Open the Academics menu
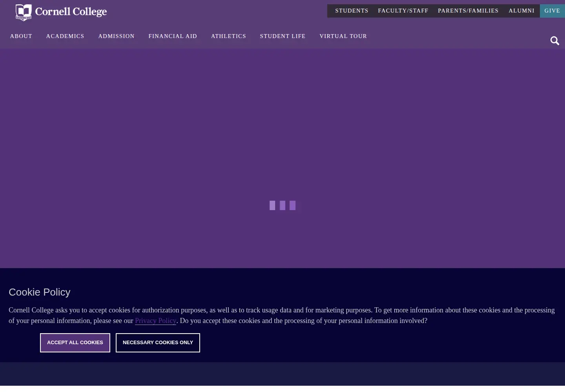Image resolution: width=565 pixels, height=392 pixels. tap(65, 36)
